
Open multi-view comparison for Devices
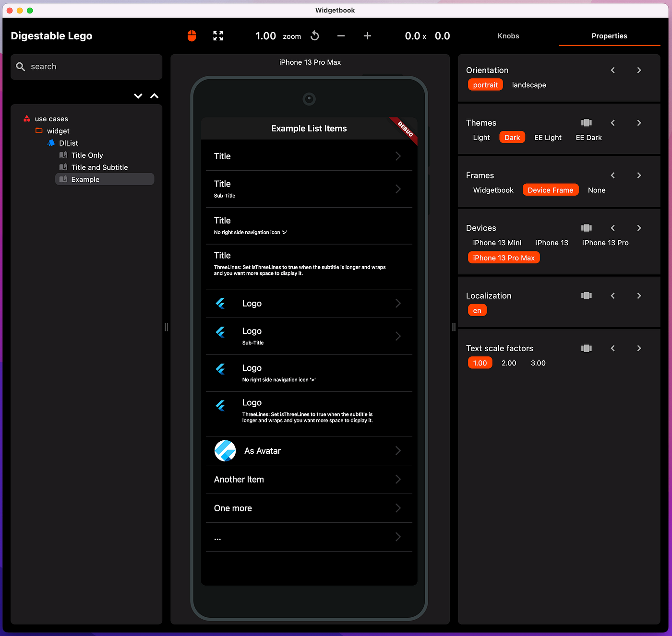586,228
